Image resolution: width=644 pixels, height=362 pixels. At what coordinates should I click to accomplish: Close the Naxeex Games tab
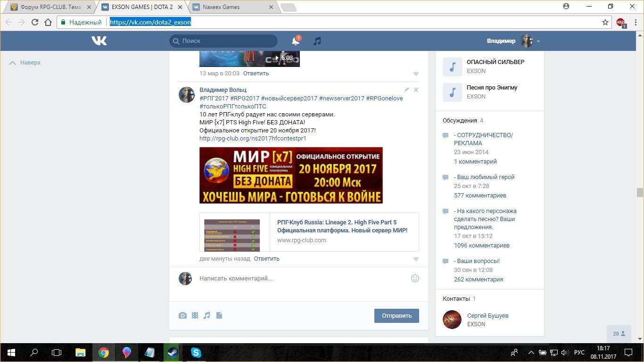(271, 7)
